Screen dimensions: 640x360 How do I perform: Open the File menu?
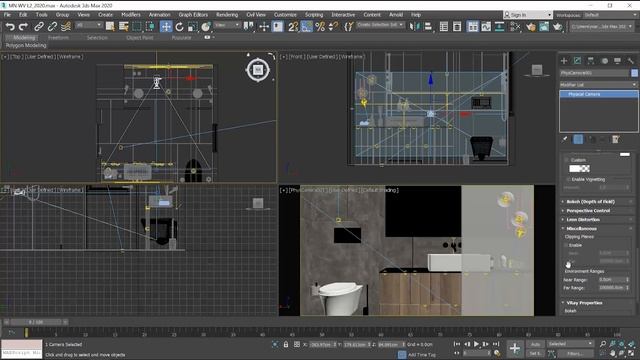[x=7, y=15]
